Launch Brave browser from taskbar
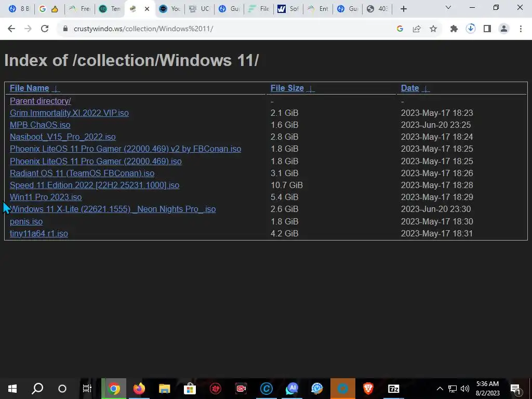 tap(368, 389)
